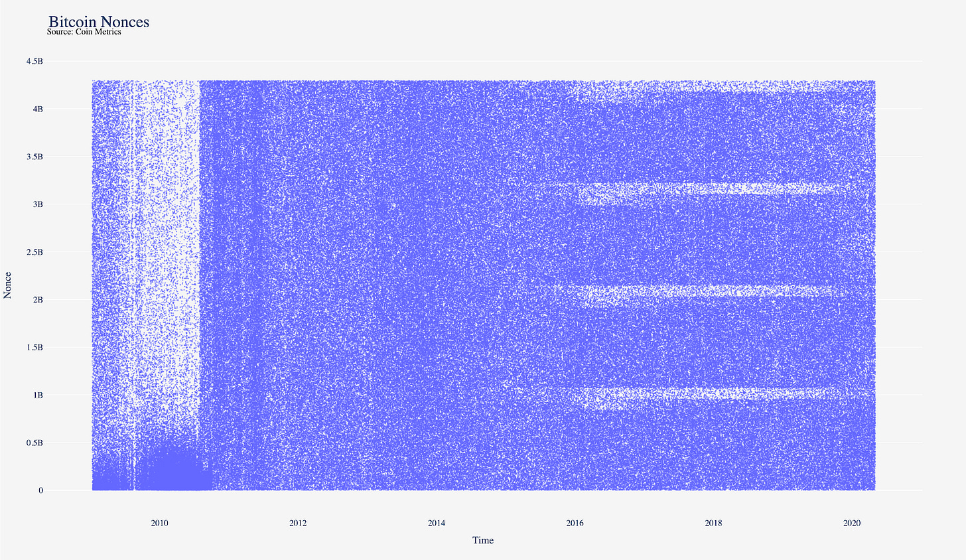Click the 'Bitcoin Nonces' chart title

pyautogui.click(x=99, y=21)
